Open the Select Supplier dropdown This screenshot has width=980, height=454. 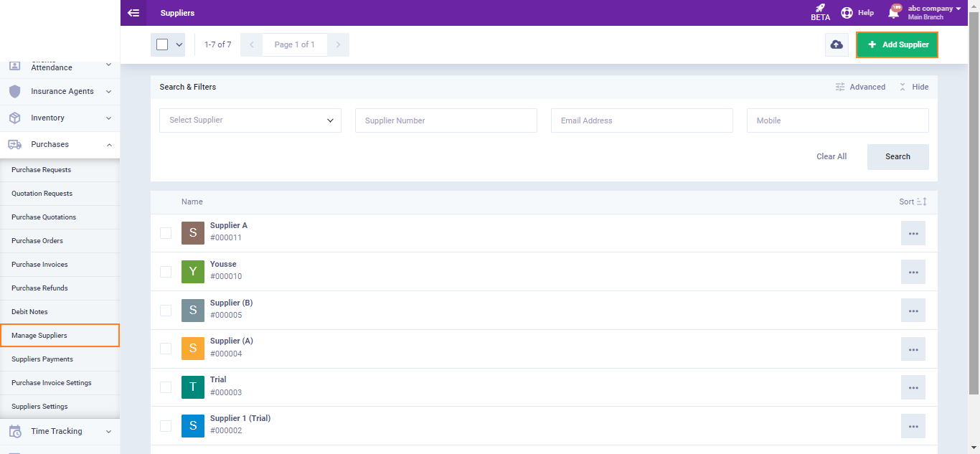coord(250,120)
